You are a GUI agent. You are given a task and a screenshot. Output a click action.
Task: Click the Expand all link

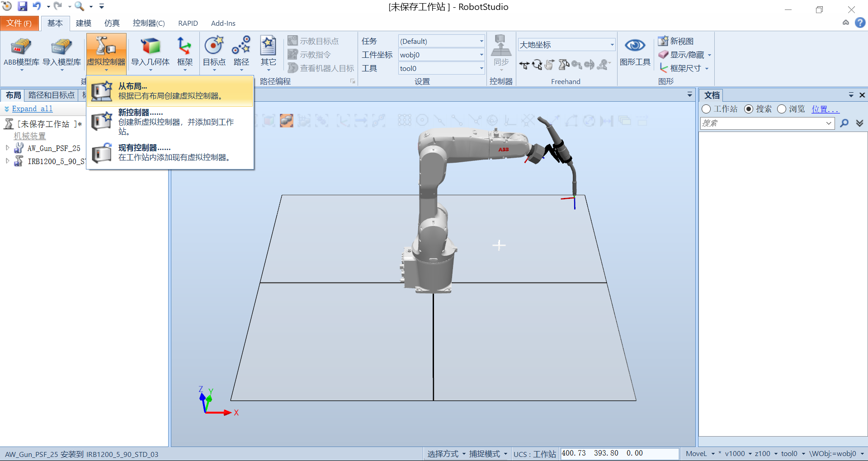coord(32,109)
